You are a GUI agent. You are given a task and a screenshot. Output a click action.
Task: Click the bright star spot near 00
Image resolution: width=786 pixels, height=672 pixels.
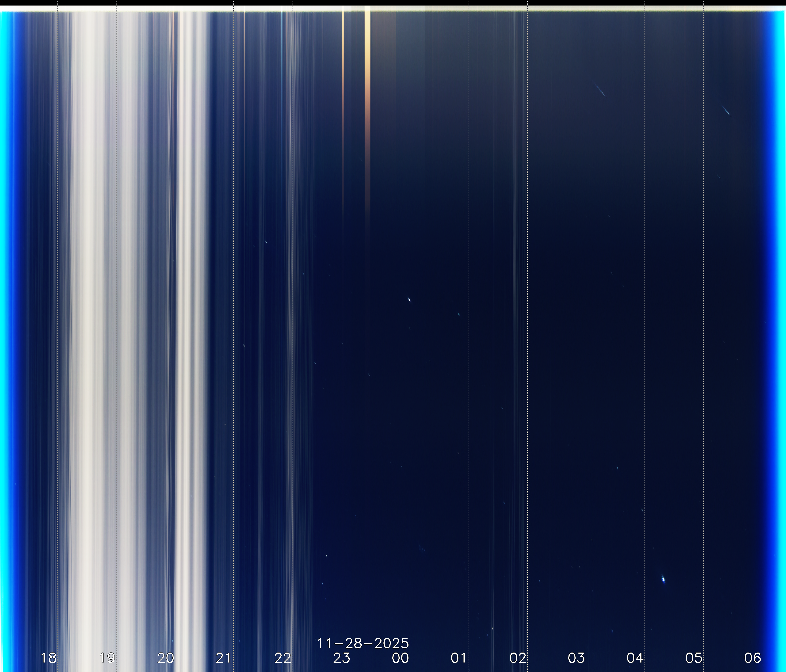point(409,300)
